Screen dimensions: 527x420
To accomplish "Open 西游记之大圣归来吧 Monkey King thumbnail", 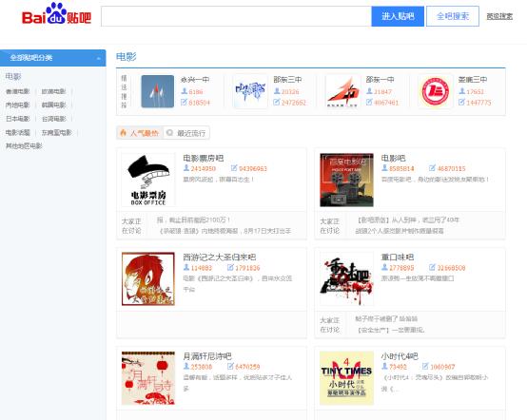I will click(x=148, y=278).
